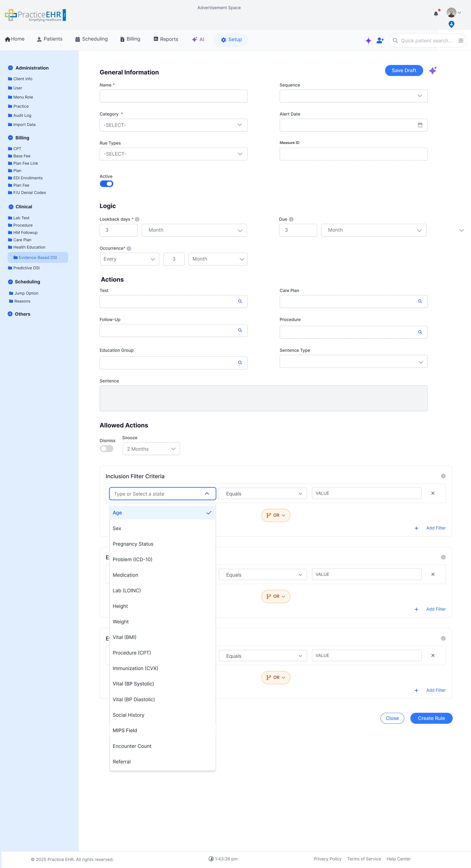Open advanced search filters beside quick patient search

[x=461, y=40]
